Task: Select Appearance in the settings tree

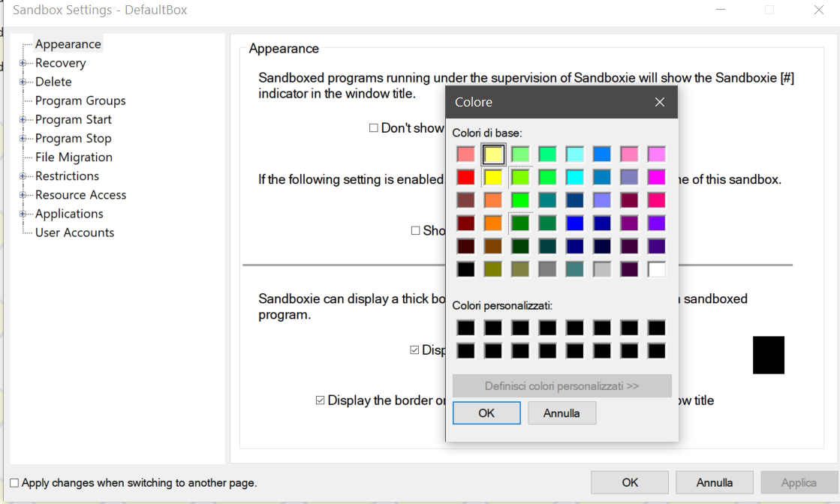Action: 68,43
